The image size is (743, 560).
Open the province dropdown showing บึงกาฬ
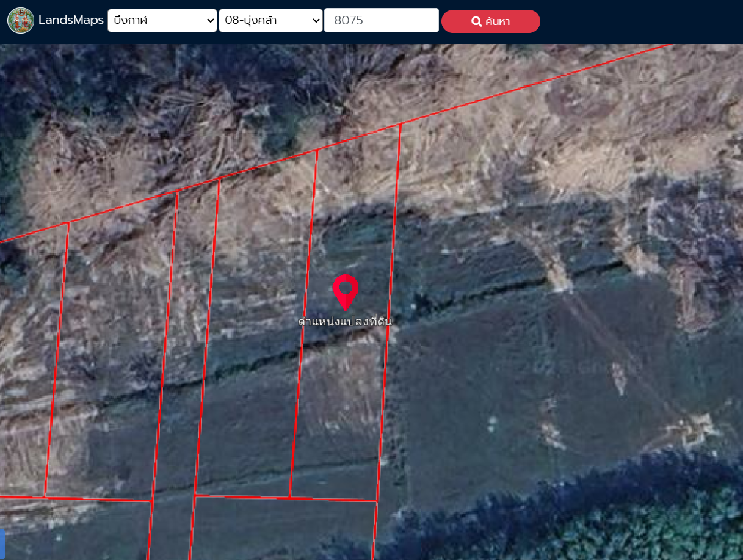[162, 20]
